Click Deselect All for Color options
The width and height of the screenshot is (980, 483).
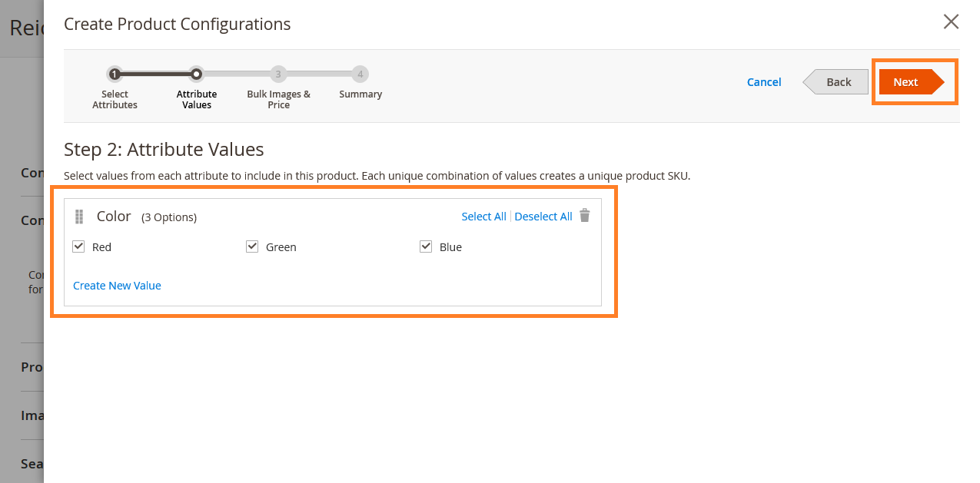pos(543,217)
